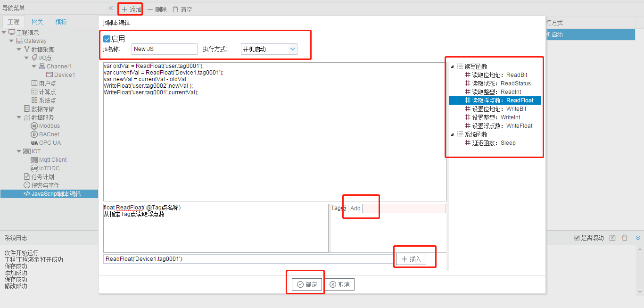
Task: Click the 删除 (delete) toolbar button
Action: pos(157,9)
